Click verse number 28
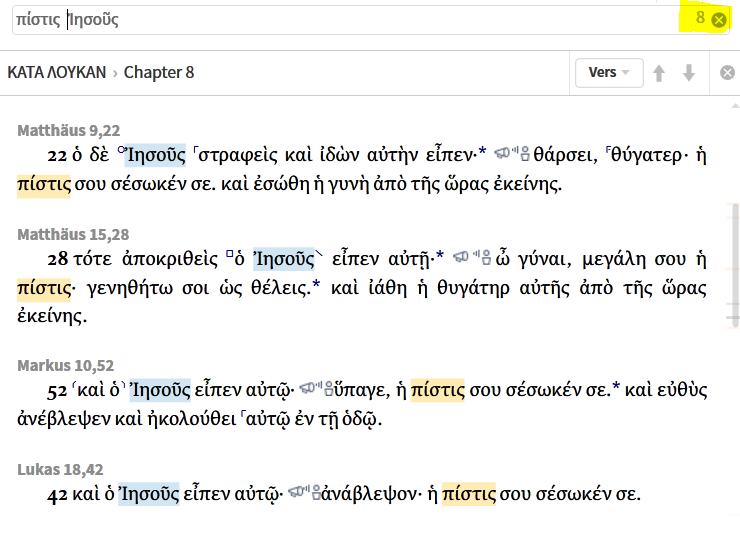This screenshot has height=535, width=740. (57, 259)
